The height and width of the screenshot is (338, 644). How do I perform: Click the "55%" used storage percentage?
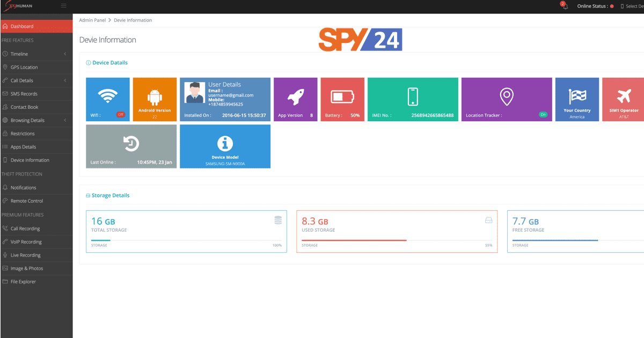(x=488, y=245)
